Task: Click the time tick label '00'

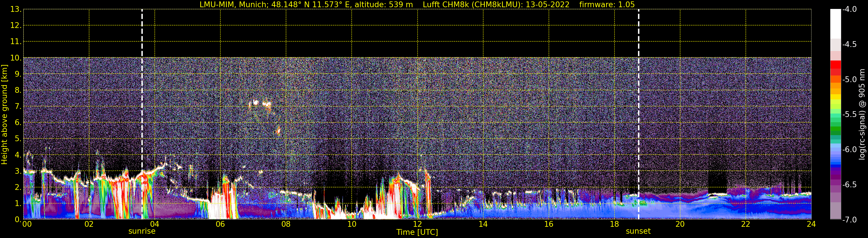Action: pyautogui.click(x=27, y=224)
